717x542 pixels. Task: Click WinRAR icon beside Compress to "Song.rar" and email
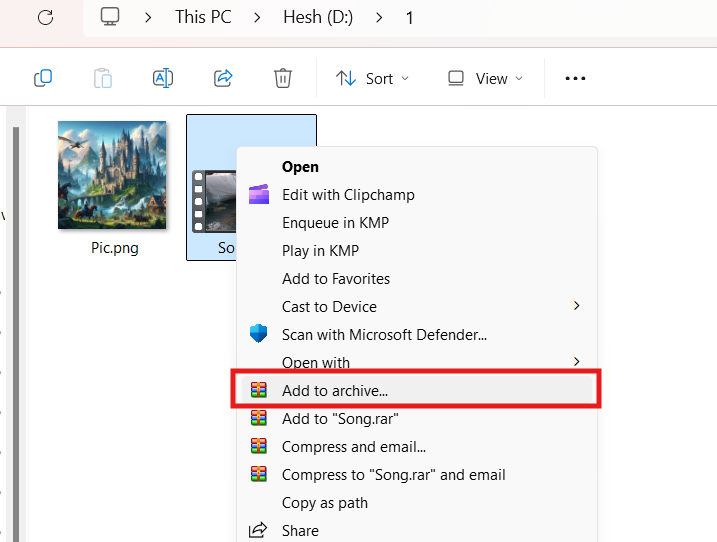259,474
